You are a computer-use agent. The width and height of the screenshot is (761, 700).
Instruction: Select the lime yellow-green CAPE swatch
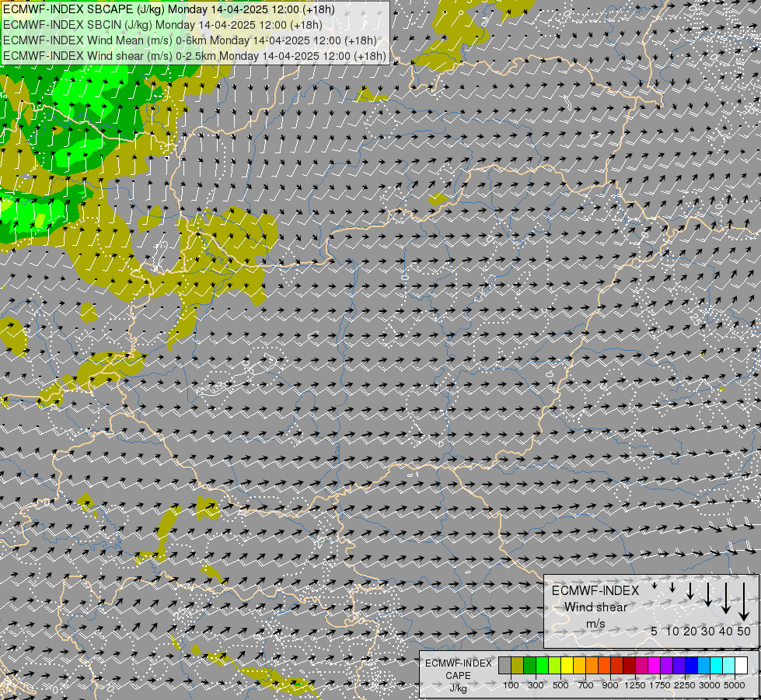click(554, 665)
